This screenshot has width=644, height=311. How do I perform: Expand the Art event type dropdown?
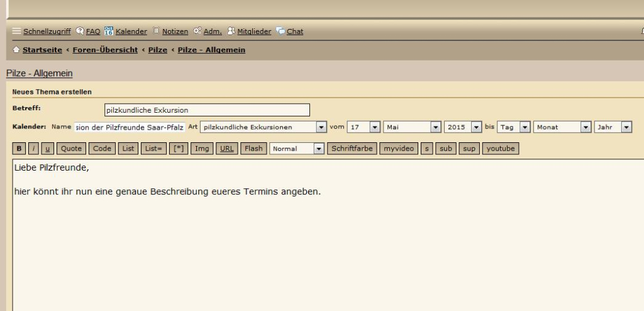[321, 127]
